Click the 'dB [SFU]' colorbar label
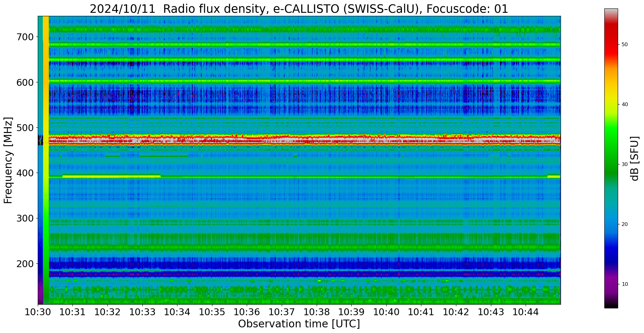This screenshot has height=333, width=644. coord(635,159)
